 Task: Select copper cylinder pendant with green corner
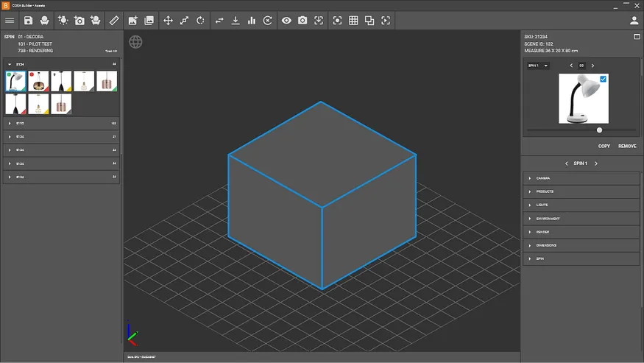[107, 81]
